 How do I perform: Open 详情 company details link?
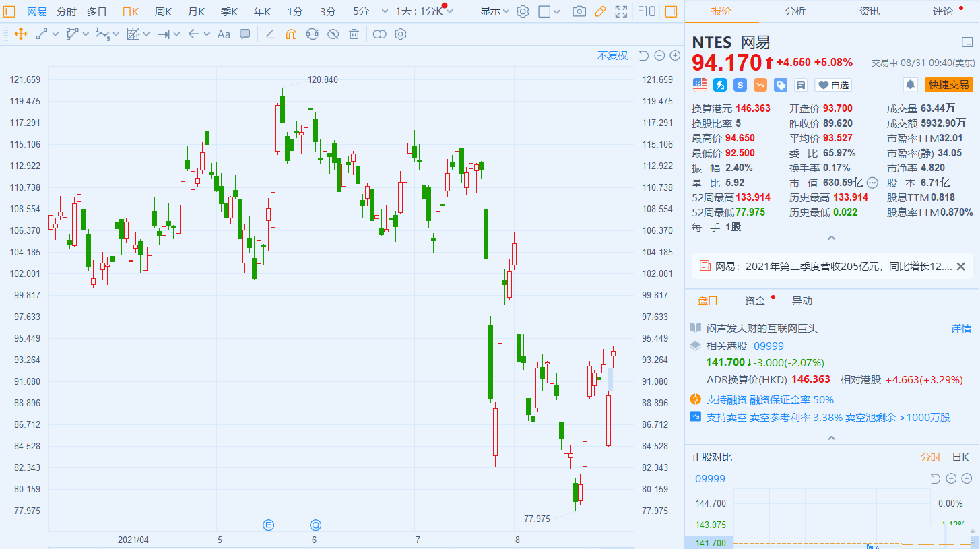pyautogui.click(x=961, y=328)
